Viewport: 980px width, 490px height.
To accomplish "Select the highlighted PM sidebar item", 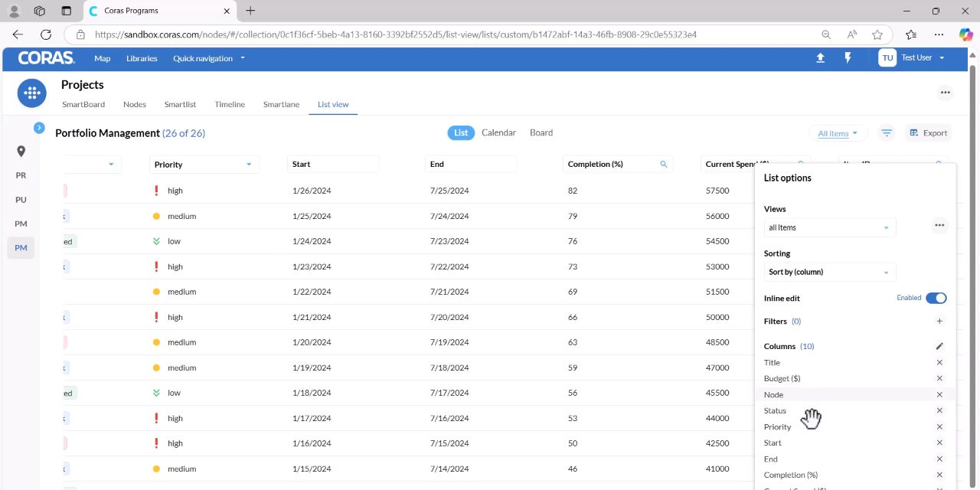I will [x=21, y=248].
